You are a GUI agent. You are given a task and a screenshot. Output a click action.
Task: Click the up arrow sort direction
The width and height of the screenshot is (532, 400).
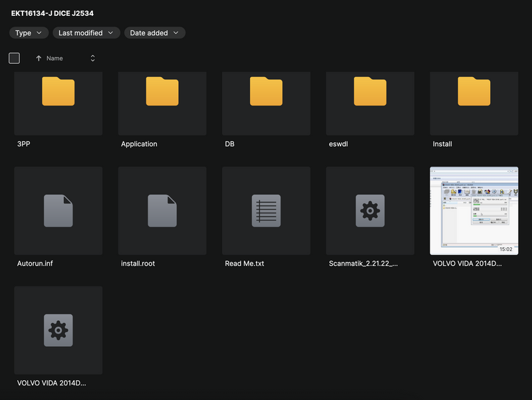(39, 58)
